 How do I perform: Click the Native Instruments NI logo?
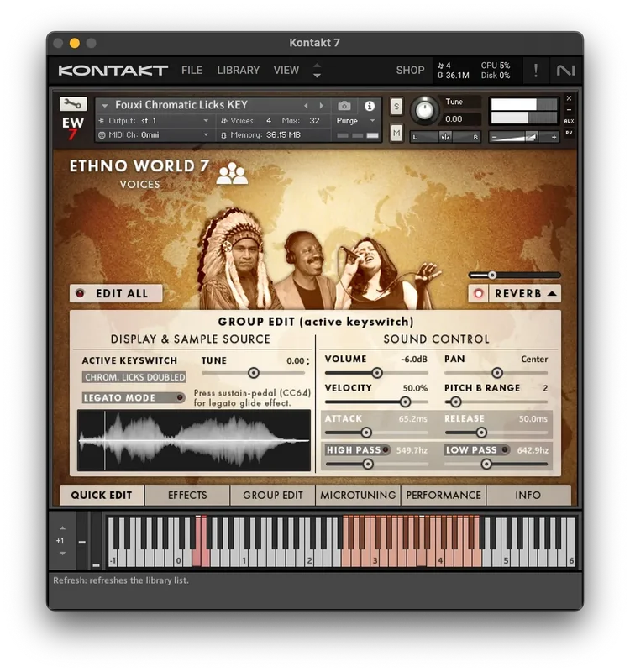pyautogui.click(x=565, y=71)
